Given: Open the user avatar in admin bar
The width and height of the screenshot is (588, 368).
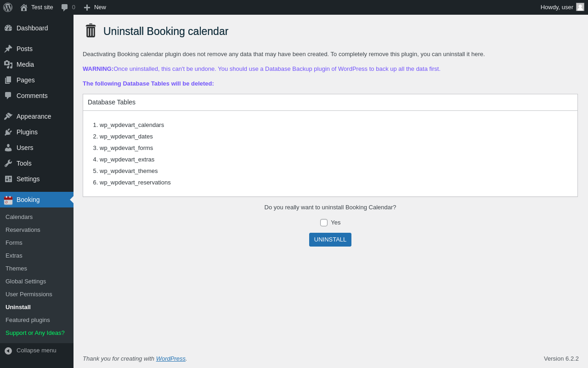Looking at the screenshot, I should click(580, 7).
